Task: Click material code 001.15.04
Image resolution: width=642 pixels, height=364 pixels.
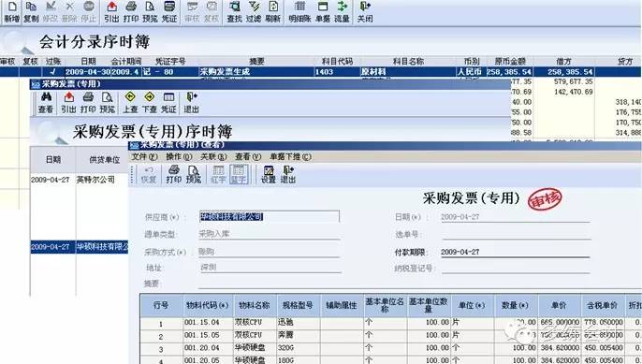Action: pos(202,322)
